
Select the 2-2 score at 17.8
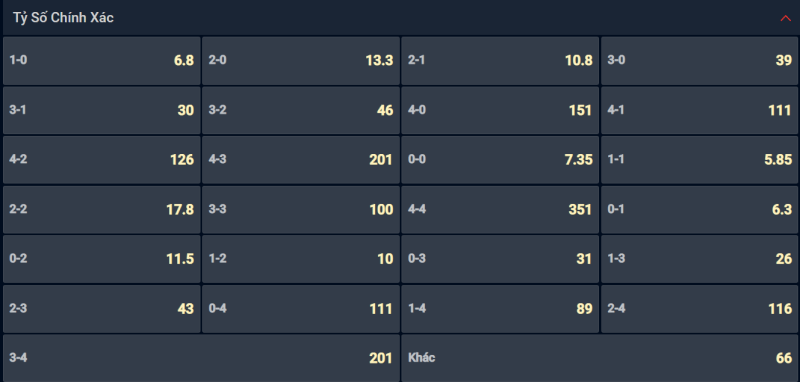click(x=102, y=210)
